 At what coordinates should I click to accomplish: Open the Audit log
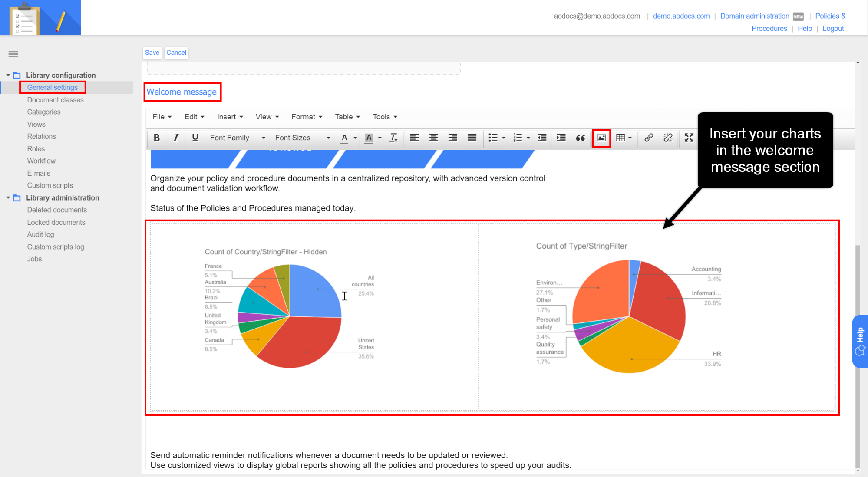tap(41, 234)
